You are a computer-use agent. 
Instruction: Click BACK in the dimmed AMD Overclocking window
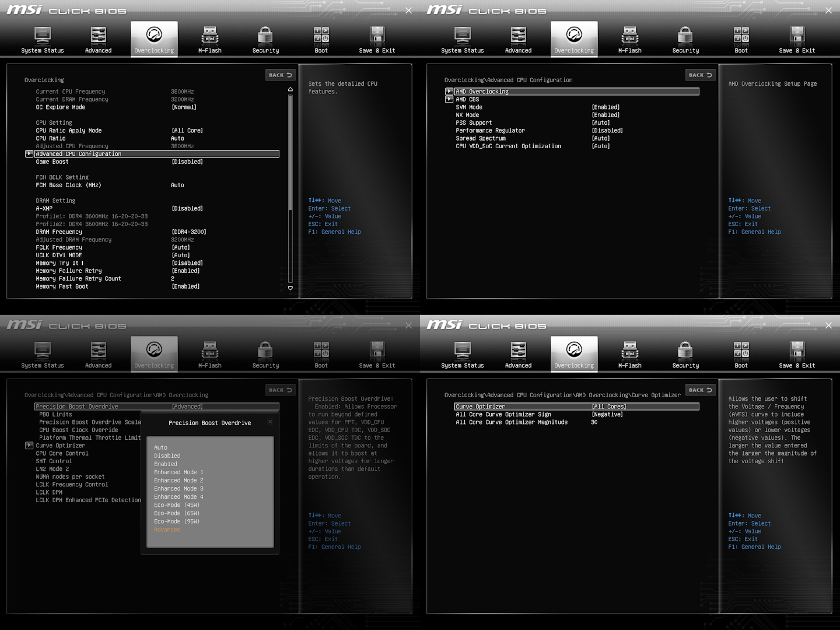click(281, 390)
